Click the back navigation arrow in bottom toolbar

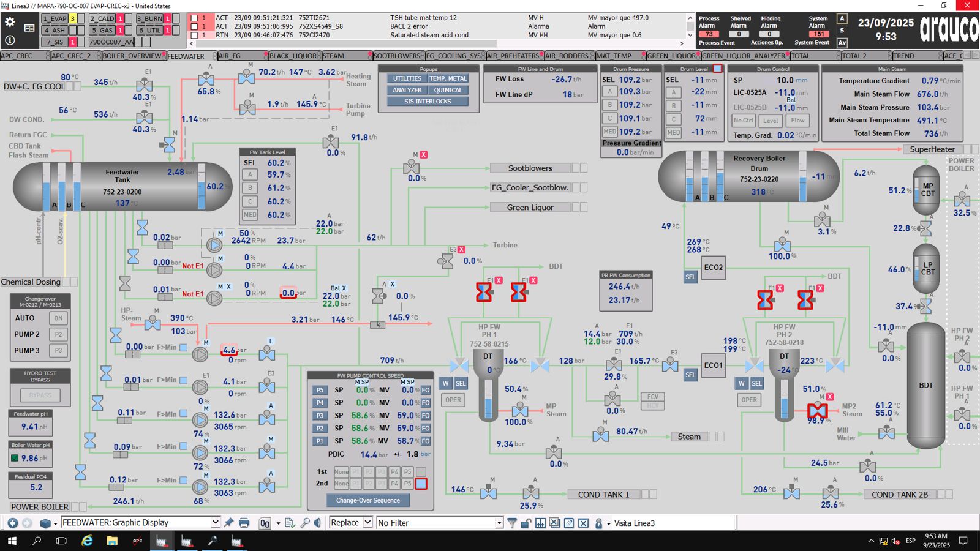(x=13, y=523)
